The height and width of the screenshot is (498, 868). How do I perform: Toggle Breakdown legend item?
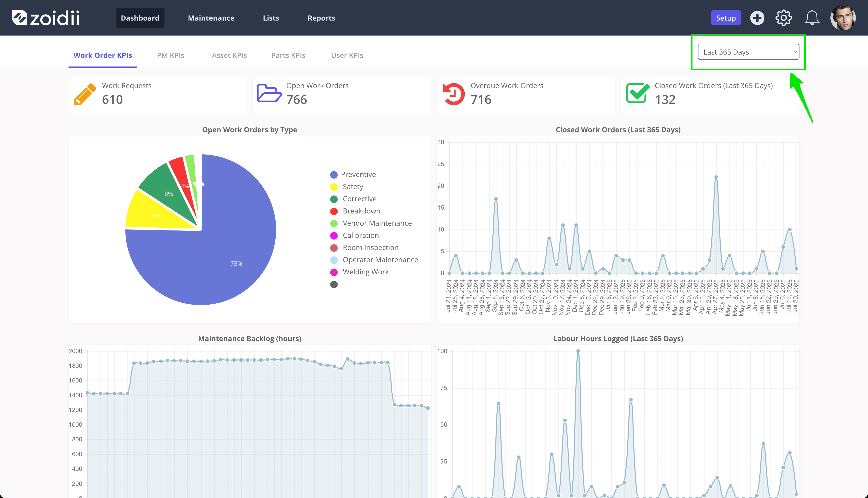coord(355,211)
